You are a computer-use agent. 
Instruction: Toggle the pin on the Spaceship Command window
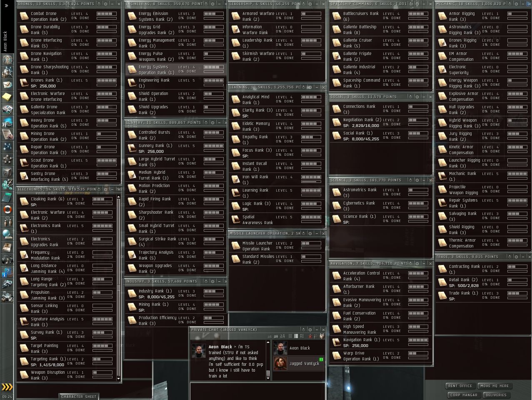pyautogui.click(x=417, y=4)
